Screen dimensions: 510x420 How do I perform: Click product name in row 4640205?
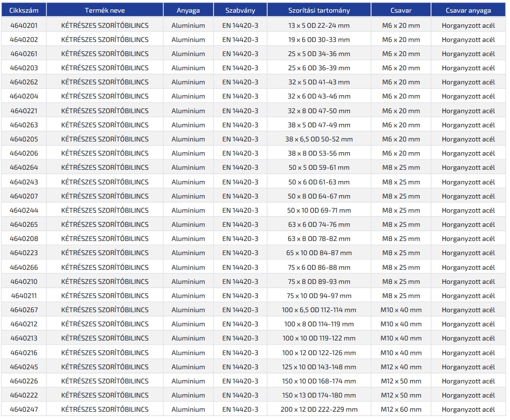tap(105, 139)
